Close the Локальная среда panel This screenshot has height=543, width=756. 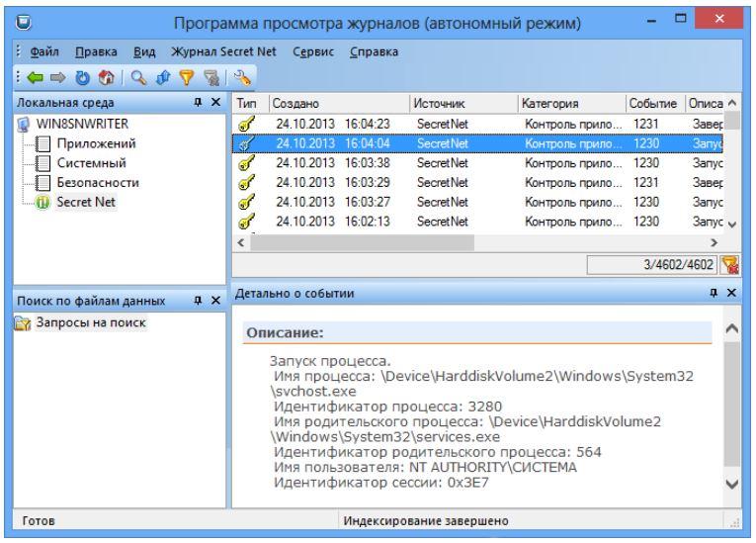(216, 102)
